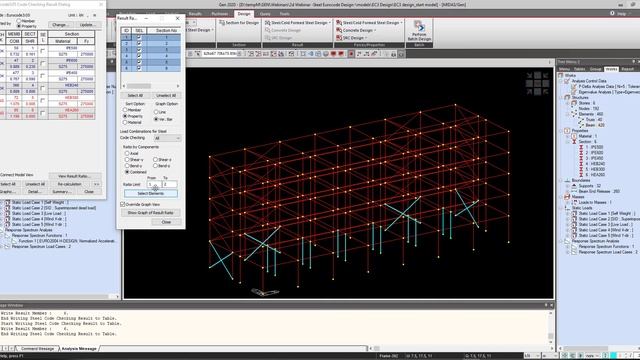The width and height of the screenshot is (640, 360).
Task: Click the Truss element icon in tree
Action: (x=581, y=120)
